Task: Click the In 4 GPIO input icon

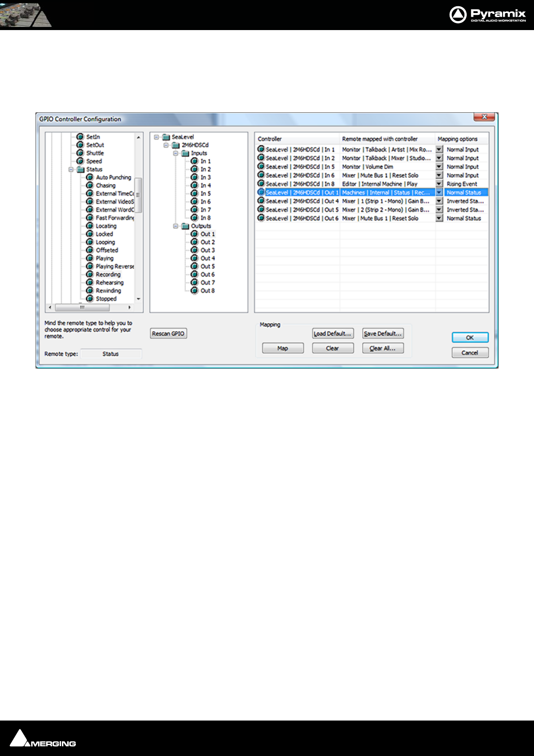Action: pos(194,185)
